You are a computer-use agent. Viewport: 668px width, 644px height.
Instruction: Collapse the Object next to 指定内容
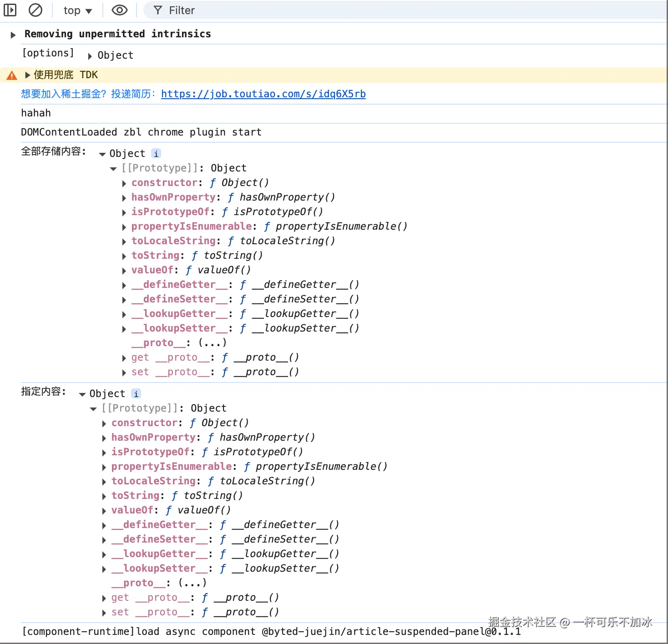[x=82, y=394]
